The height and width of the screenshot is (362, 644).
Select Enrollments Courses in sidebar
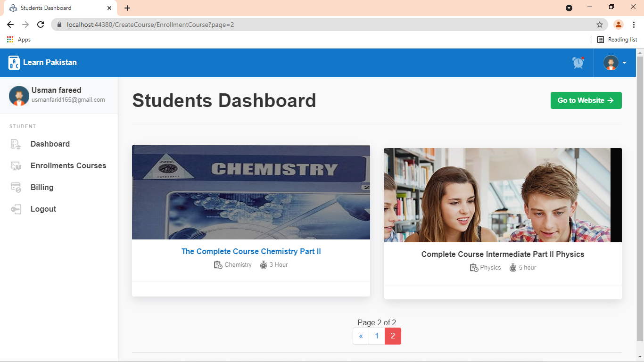tap(68, 166)
